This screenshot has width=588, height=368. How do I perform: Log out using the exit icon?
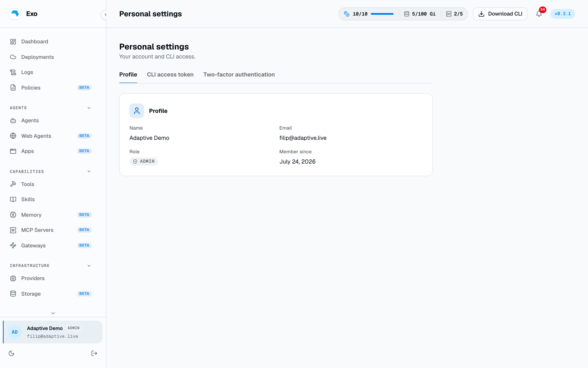(x=94, y=353)
